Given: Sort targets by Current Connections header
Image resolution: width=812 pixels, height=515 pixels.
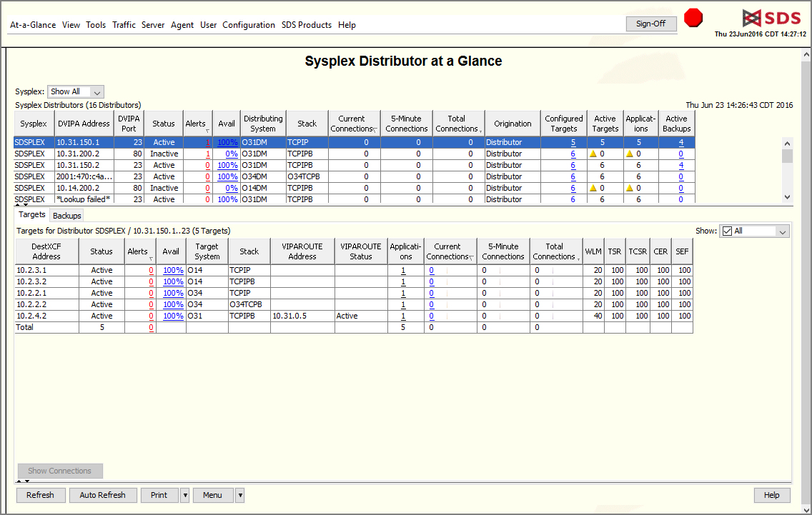Looking at the screenshot, I should coord(450,251).
